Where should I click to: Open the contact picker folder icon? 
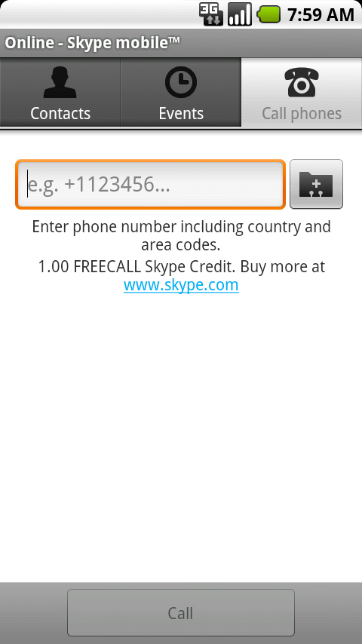[316, 184]
